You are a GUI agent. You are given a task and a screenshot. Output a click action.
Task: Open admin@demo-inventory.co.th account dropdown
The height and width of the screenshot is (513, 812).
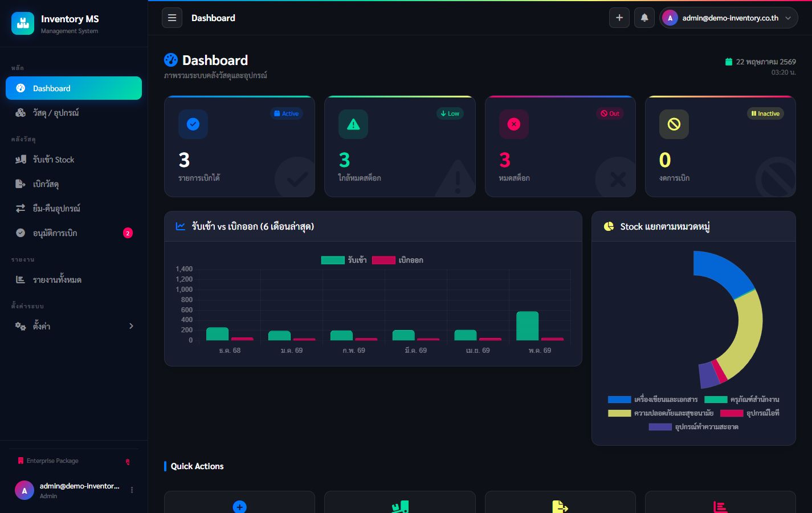pos(729,18)
